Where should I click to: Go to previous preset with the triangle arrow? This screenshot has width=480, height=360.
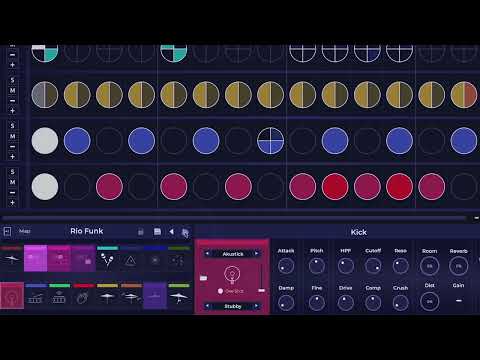[x=171, y=231]
